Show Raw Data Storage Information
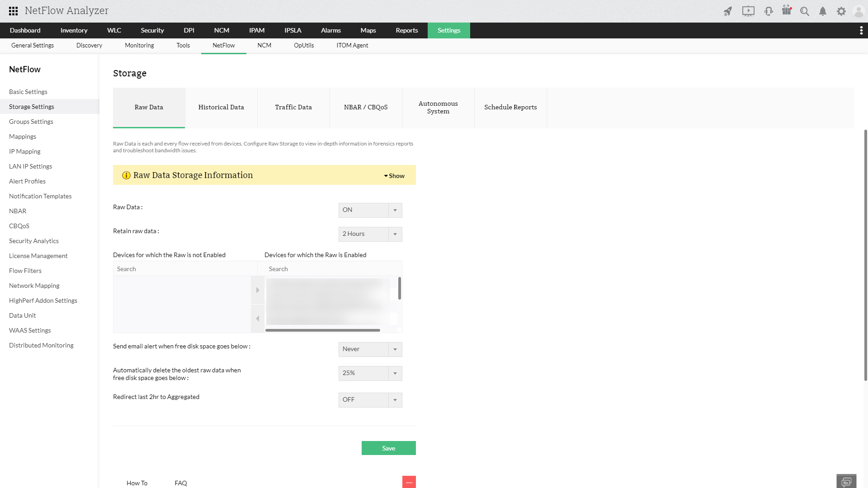This screenshot has width=868, height=488. click(394, 176)
